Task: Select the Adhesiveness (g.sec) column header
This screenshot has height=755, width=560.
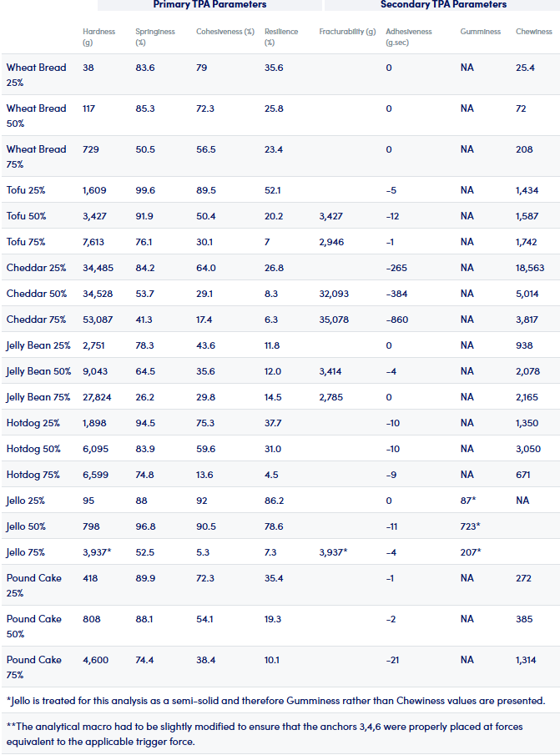Action: coord(409,37)
